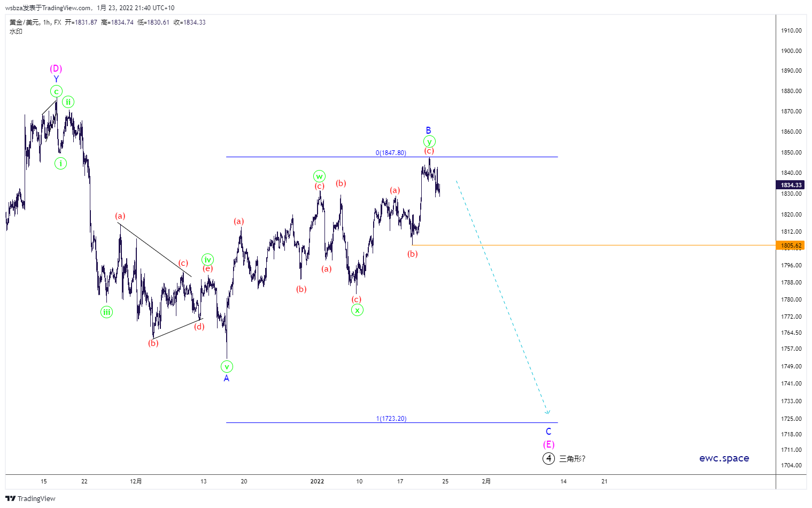Click the 开=1831.87 open value in header
This screenshot has width=812, height=508.
81,22
